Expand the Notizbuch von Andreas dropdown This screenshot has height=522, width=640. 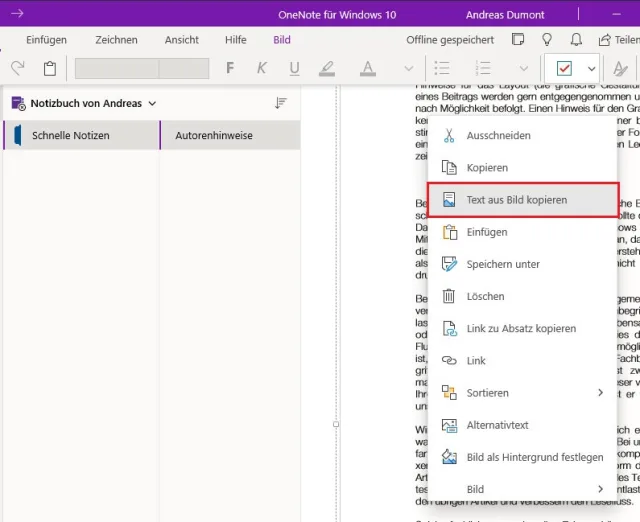(152, 103)
